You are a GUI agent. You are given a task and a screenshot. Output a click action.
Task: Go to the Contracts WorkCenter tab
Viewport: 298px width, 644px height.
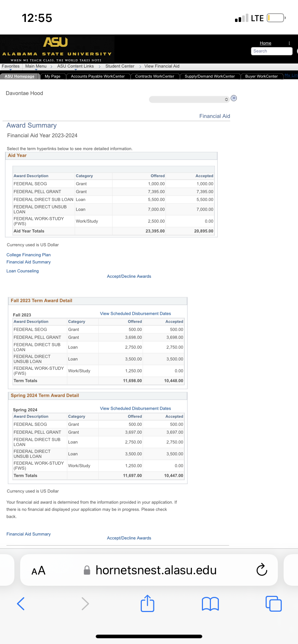[x=155, y=76]
